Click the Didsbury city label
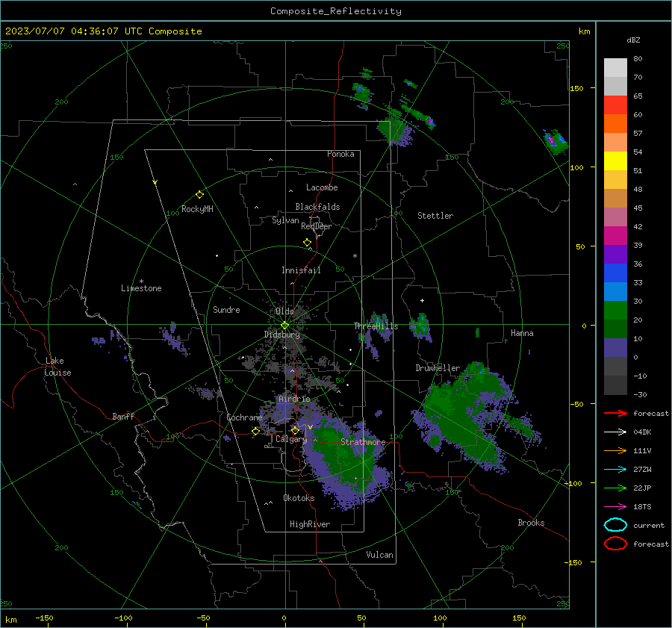The width and height of the screenshot is (672, 628). (282, 335)
